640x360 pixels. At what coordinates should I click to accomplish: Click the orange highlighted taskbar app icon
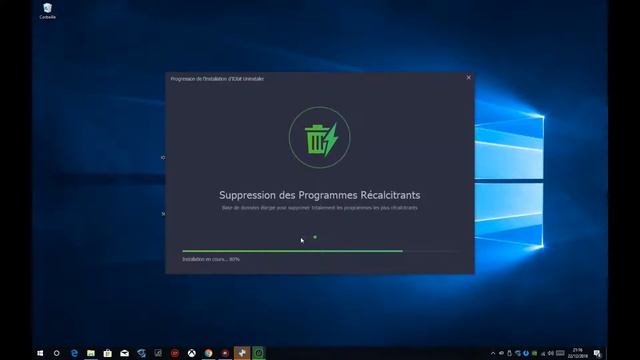tap(242, 353)
